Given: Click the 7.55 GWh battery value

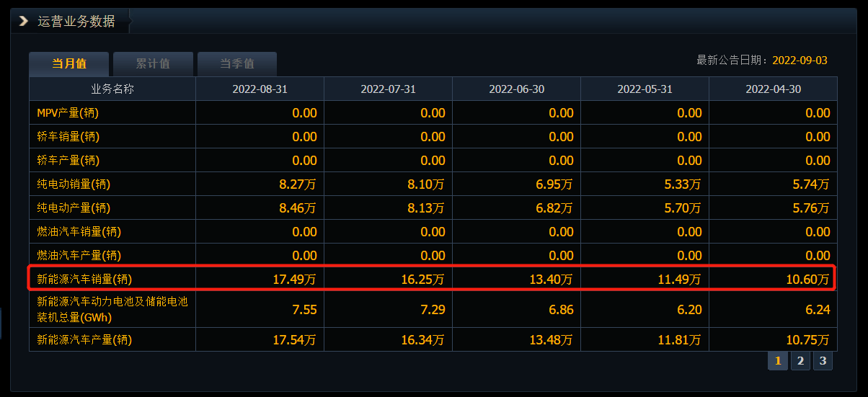Looking at the screenshot, I should (305, 310).
